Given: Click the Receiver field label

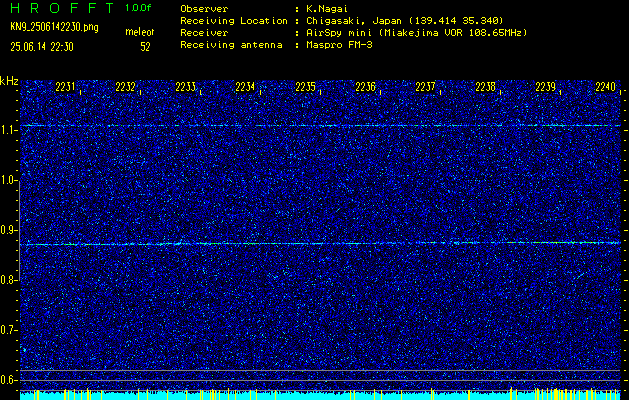Looking at the screenshot, I should (204, 32).
